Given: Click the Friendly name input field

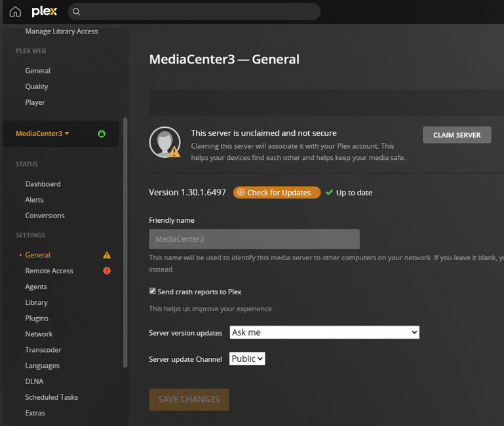Looking at the screenshot, I should (x=254, y=239).
